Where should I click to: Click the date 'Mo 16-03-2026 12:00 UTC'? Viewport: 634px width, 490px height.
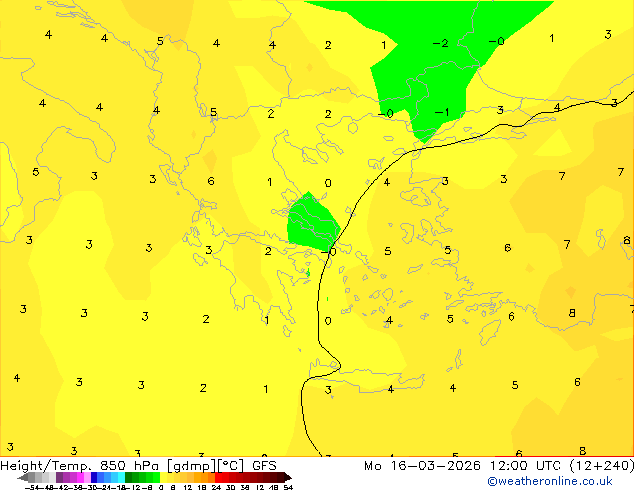464,466
